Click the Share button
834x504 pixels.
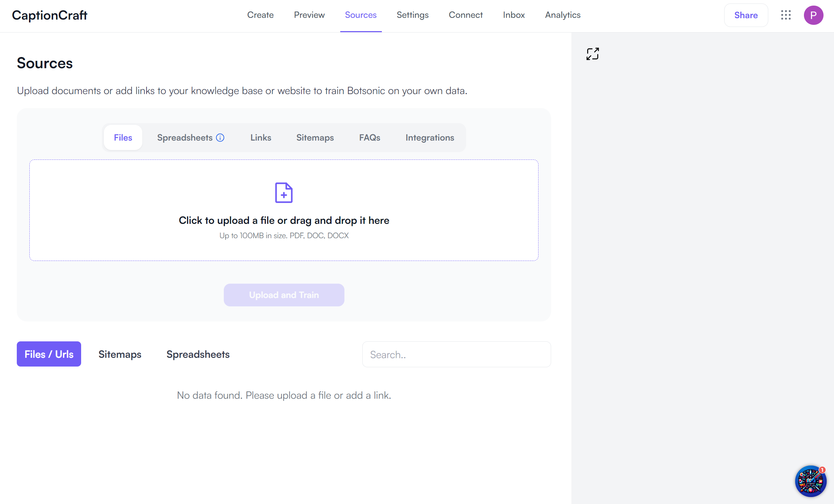[x=746, y=15]
